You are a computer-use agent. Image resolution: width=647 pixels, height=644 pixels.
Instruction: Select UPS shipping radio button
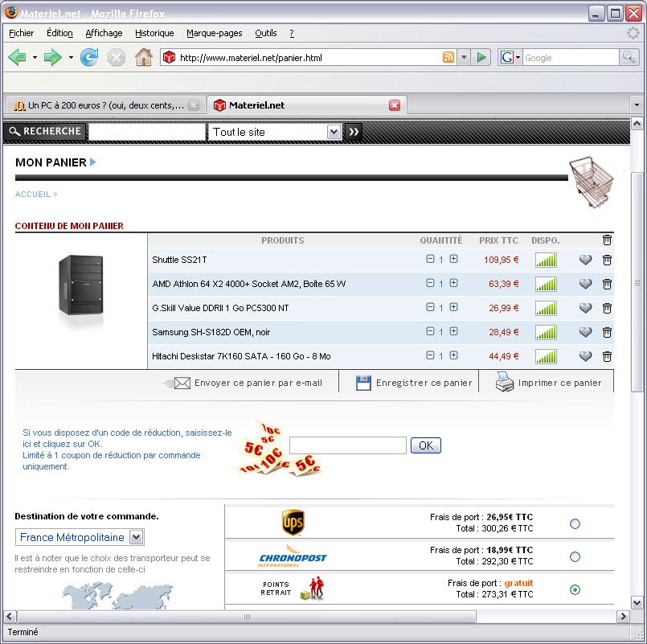(575, 524)
